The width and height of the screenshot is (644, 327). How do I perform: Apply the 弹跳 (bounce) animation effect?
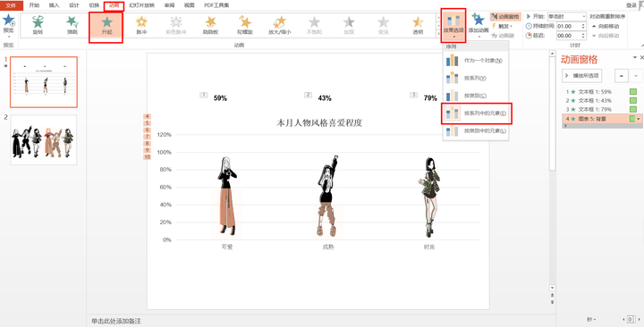coord(72,25)
